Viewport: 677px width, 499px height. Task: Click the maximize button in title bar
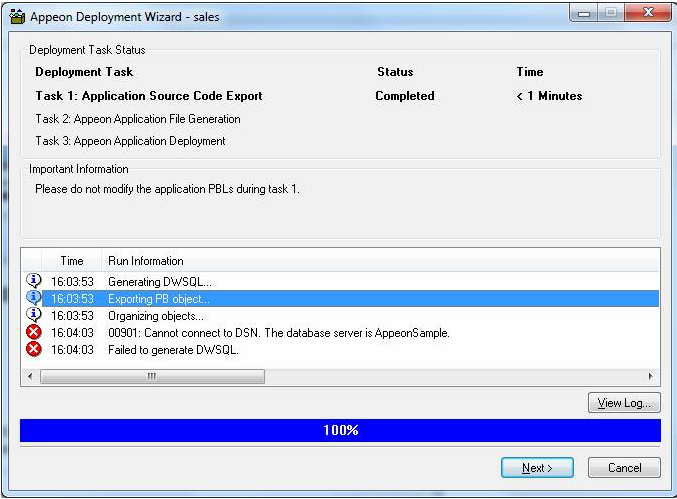click(x=611, y=13)
